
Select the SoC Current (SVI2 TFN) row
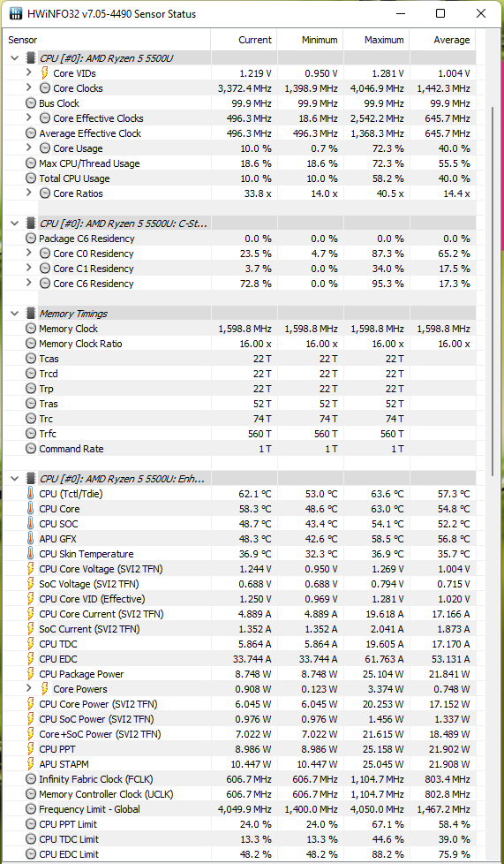pyautogui.click(x=240, y=629)
